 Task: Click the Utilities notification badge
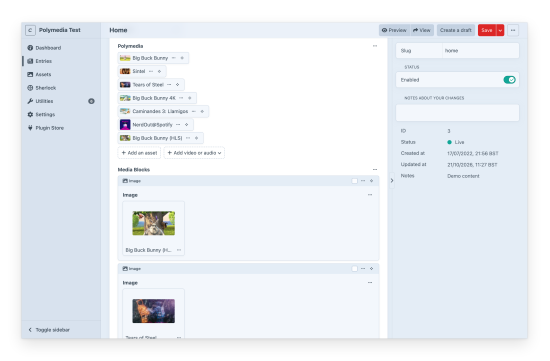click(x=91, y=101)
